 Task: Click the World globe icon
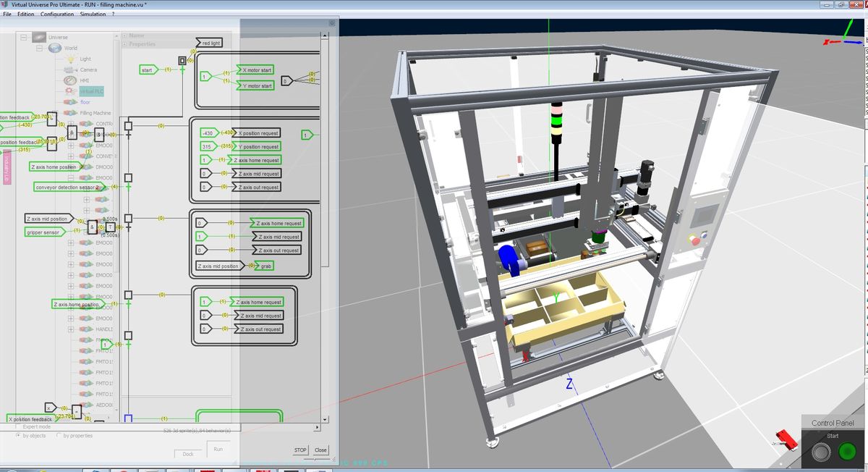tap(55, 48)
